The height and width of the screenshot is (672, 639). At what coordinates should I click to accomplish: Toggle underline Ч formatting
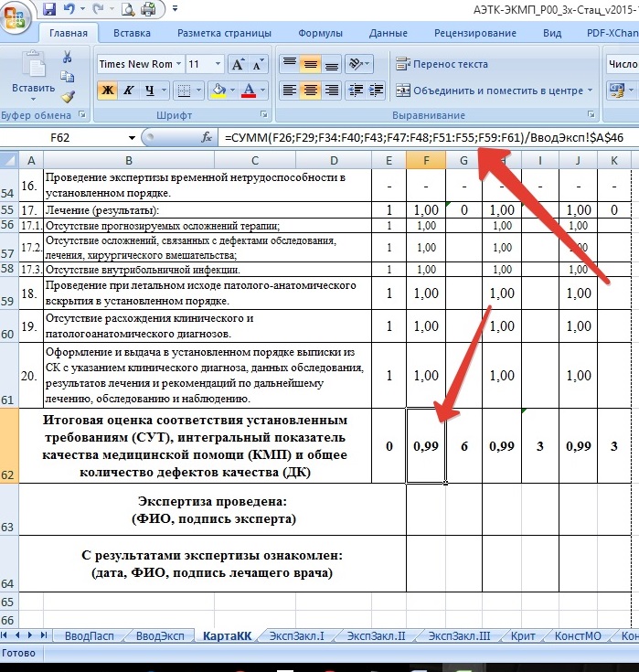pyautogui.click(x=149, y=91)
